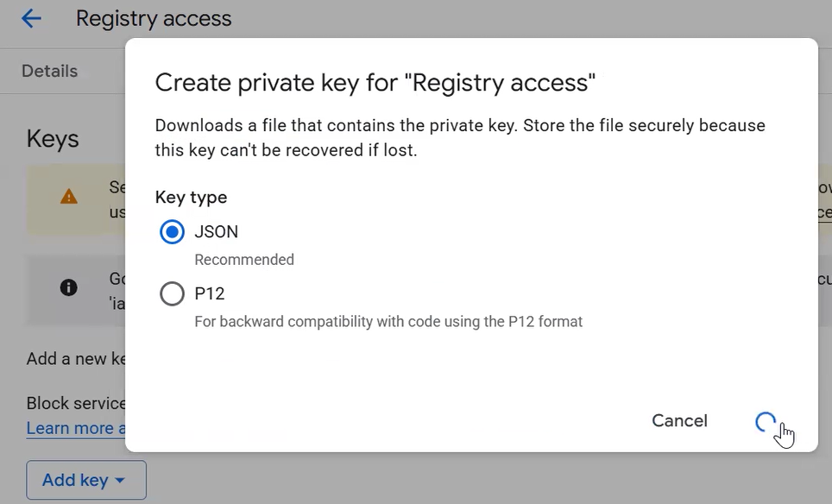Viewport: 832px width, 504px height.
Task: Choose the P12 radio button
Action: tap(173, 294)
